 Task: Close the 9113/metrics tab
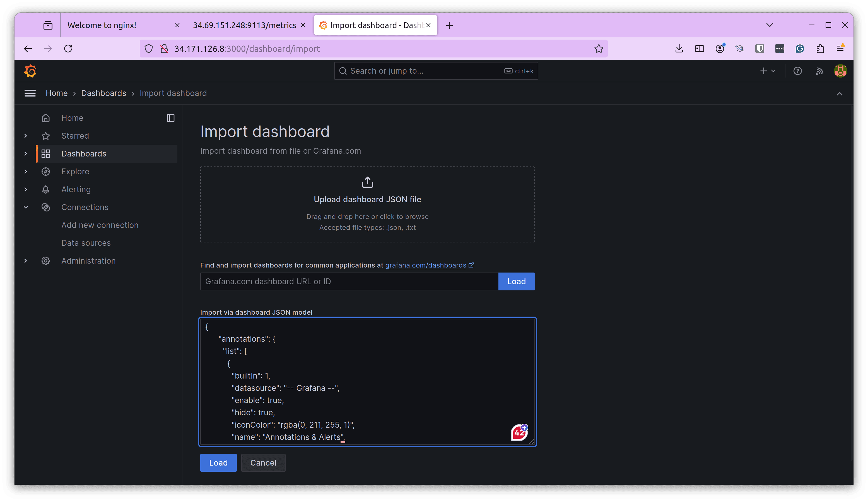(303, 25)
